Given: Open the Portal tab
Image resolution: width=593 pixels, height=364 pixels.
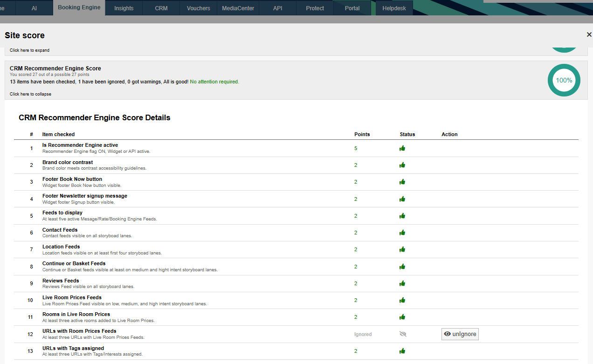Looking at the screenshot, I should pos(352,8).
